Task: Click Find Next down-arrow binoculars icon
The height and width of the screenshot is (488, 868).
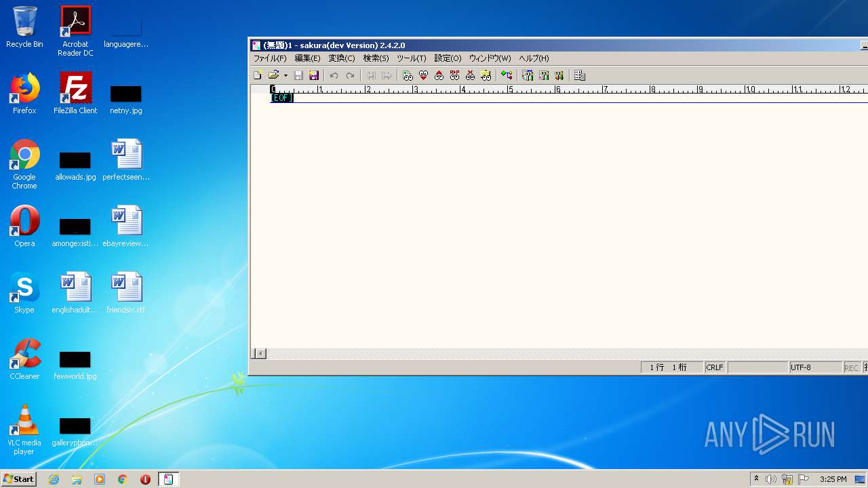Action: (423, 75)
